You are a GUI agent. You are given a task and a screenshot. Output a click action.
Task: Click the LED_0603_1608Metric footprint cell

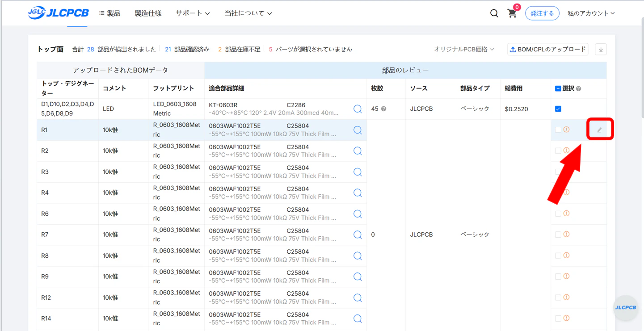click(177, 109)
